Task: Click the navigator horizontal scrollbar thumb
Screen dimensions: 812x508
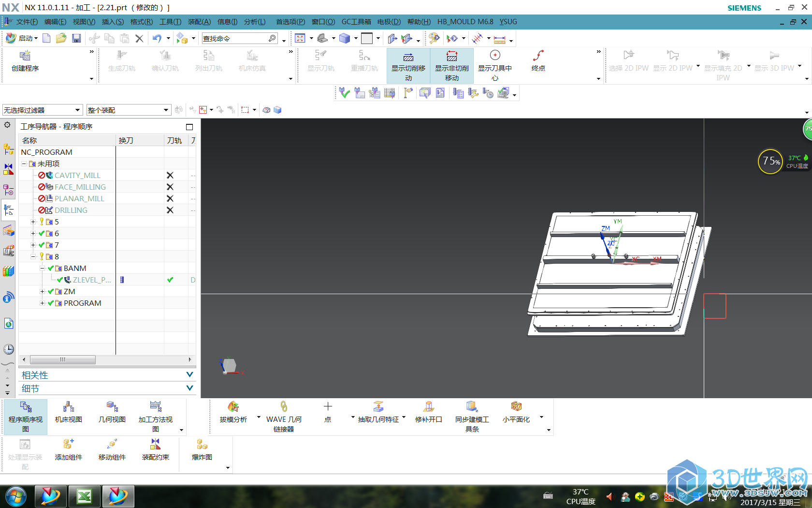Action: coord(63,359)
